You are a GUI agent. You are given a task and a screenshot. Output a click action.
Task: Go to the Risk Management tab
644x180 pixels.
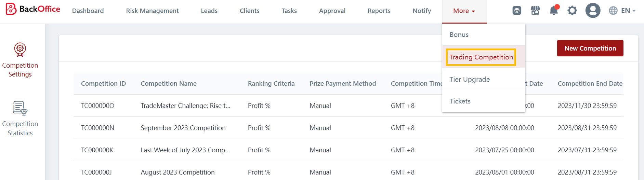tap(152, 11)
